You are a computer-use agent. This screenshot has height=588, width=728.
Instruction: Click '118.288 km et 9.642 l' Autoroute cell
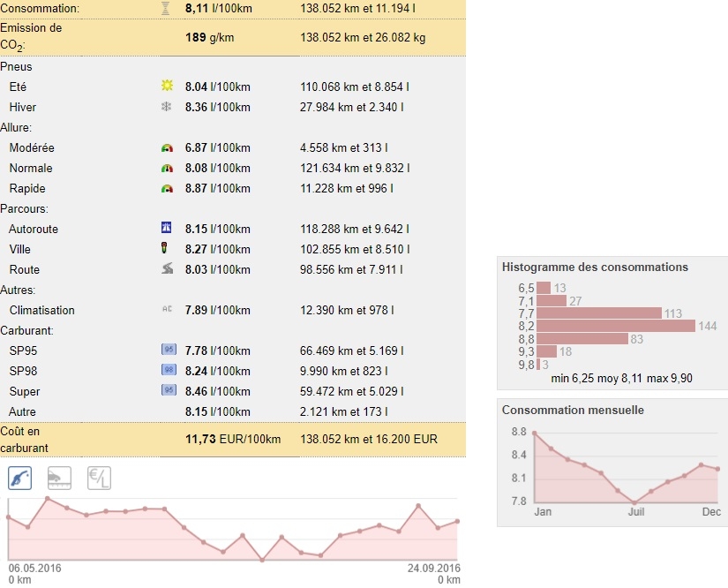pyautogui.click(x=355, y=229)
